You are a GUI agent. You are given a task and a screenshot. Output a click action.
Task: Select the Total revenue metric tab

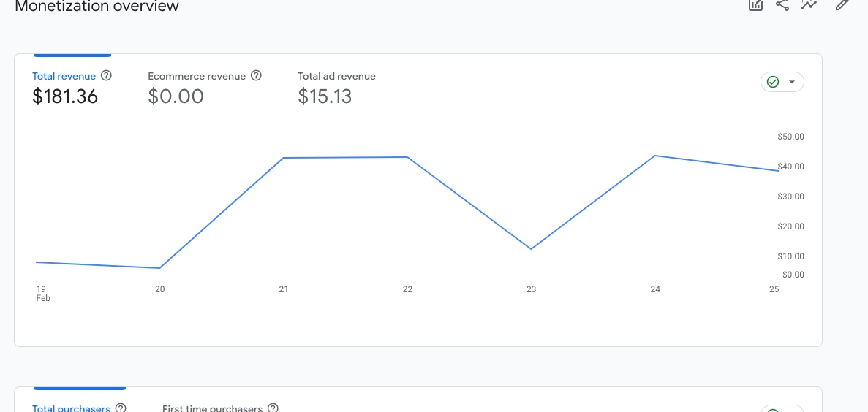point(64,76)
